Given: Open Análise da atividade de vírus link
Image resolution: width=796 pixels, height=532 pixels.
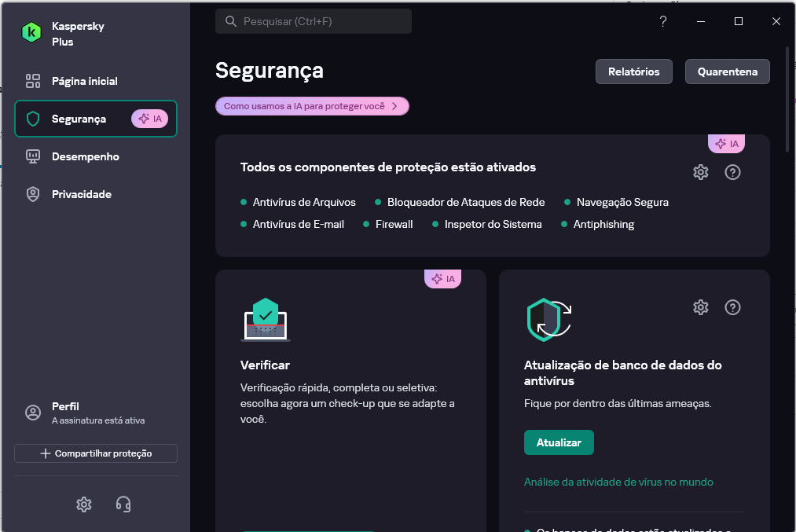Looking at the screenshot, I should [618, 482].
